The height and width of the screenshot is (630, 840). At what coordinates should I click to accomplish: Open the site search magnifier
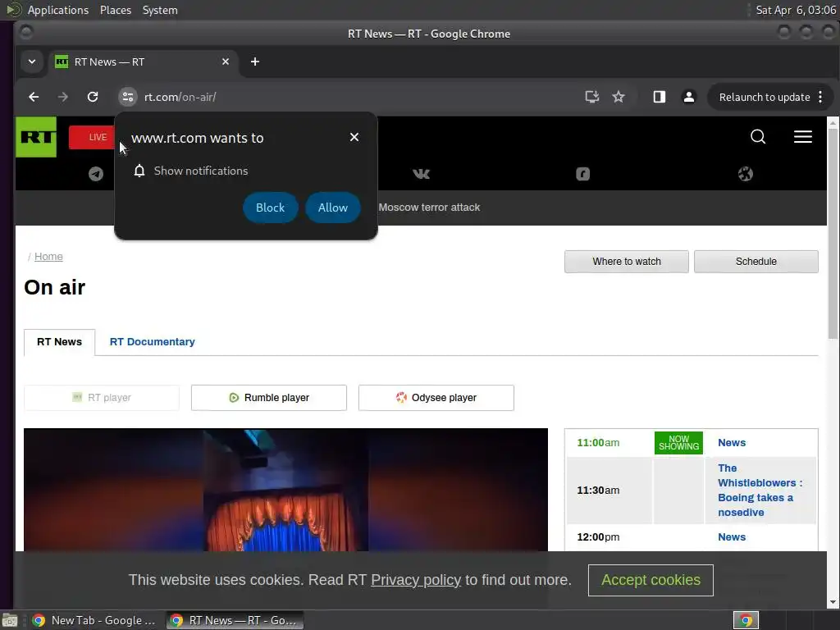758,137
